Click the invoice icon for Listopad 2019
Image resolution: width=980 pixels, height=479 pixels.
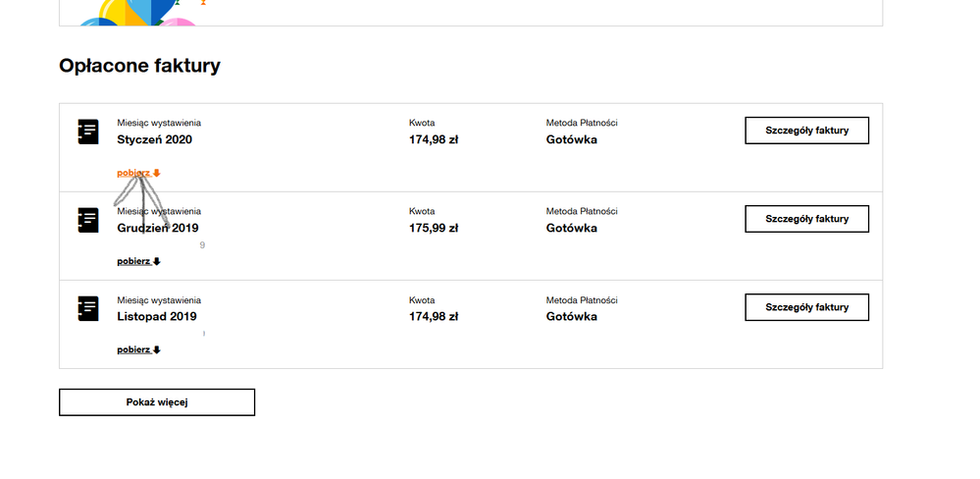(x=88, y=308)
